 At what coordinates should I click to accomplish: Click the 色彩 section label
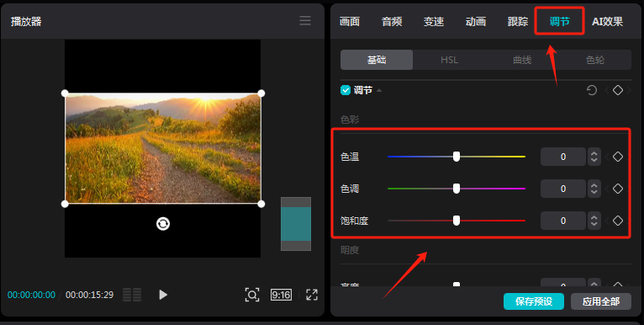350,120
